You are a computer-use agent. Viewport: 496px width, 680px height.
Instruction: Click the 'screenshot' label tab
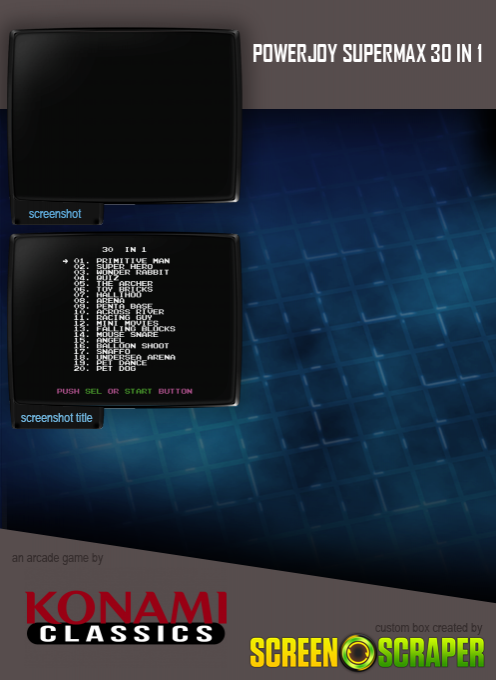55,214
